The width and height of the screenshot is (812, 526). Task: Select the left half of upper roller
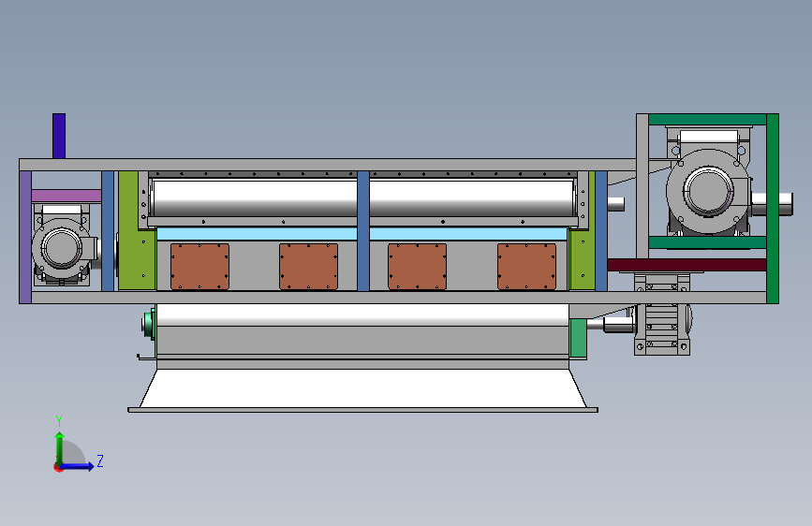coord(254,197)
